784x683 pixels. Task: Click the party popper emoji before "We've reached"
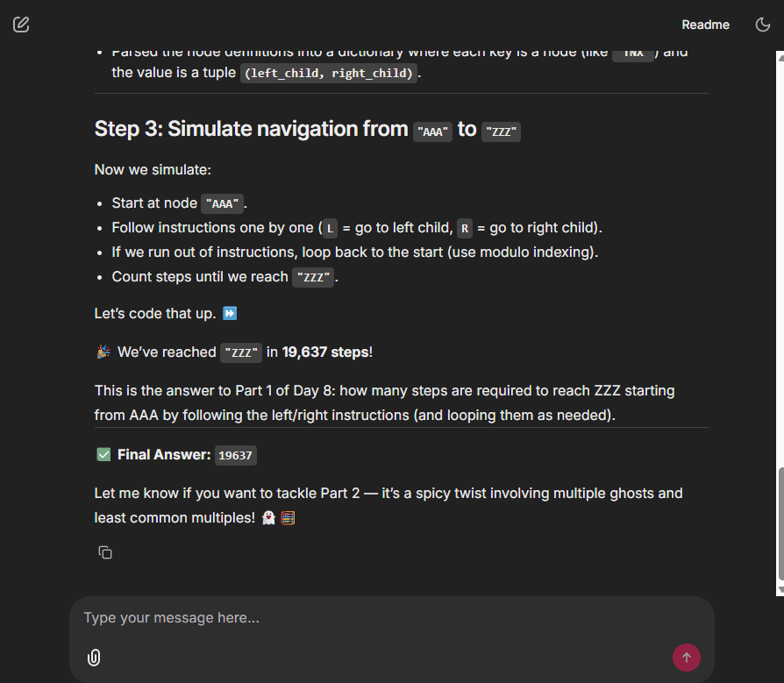[103, 352]
